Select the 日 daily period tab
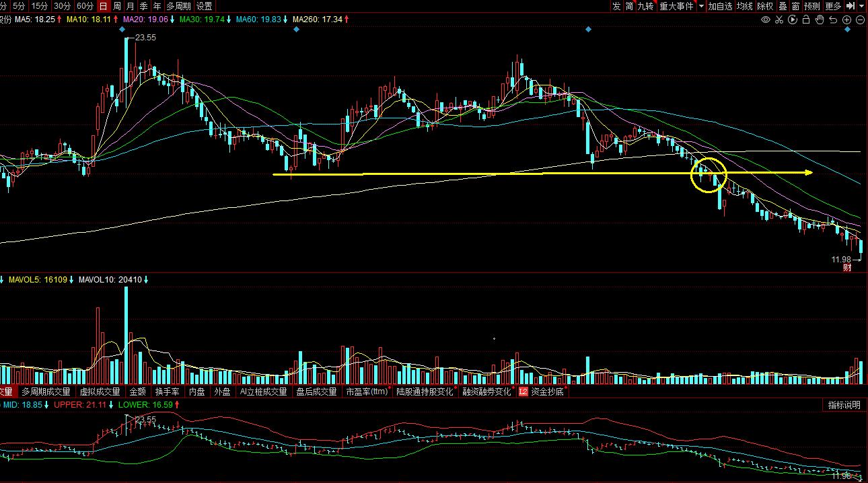Screen dimensions: 868x483 click(x=103, y=6)
